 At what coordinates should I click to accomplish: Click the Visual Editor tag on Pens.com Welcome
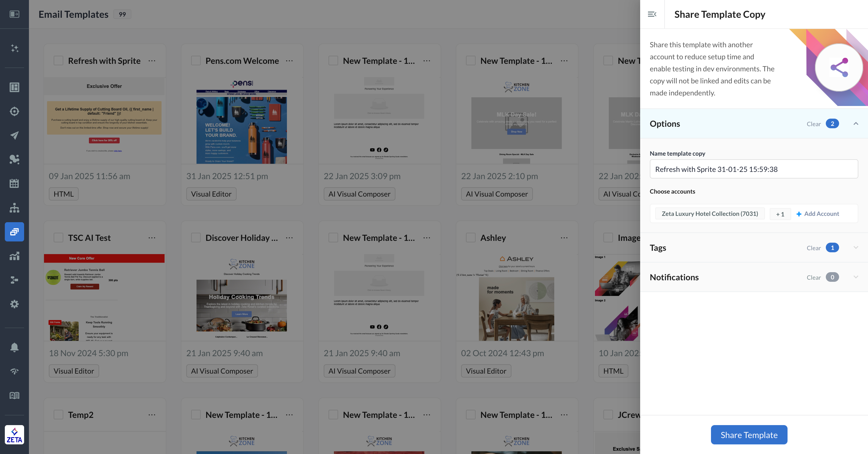coord(211,194)
